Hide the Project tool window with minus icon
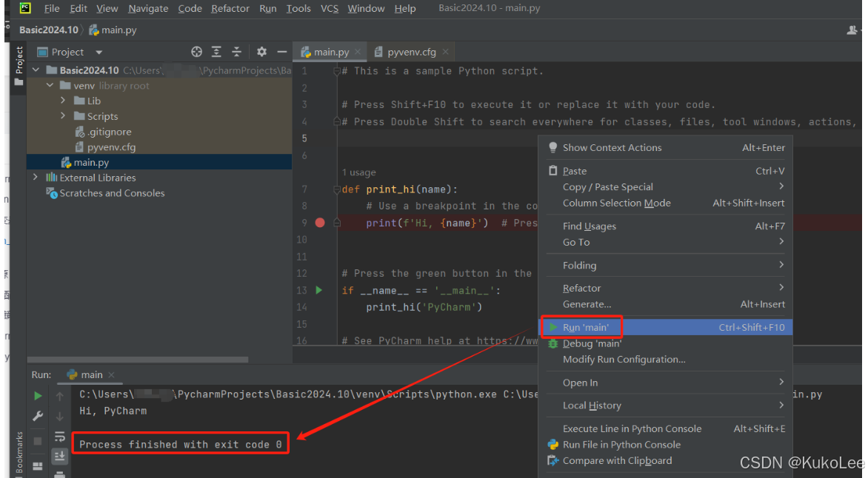Image resolution: width=868 pixels, height=478 pixels. 281,52
